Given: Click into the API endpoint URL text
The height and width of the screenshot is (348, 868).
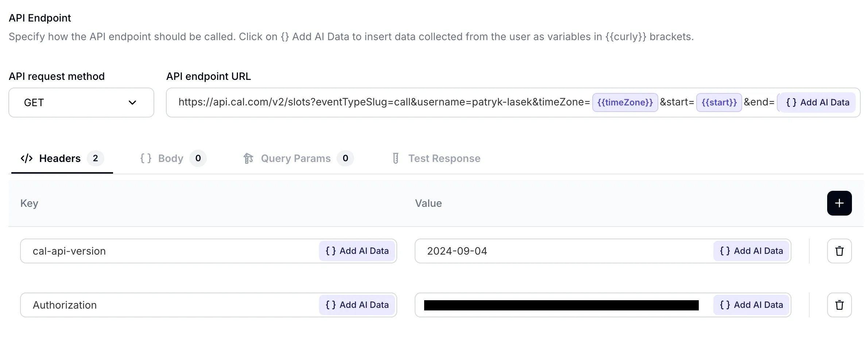Looking at the screenshot, I should [x=383, y=103].
